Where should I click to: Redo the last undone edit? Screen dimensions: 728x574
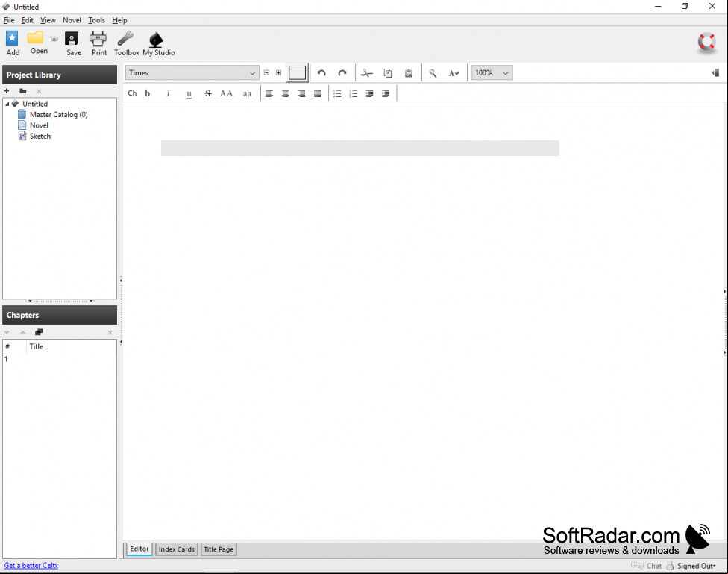[x=342, y=73]
